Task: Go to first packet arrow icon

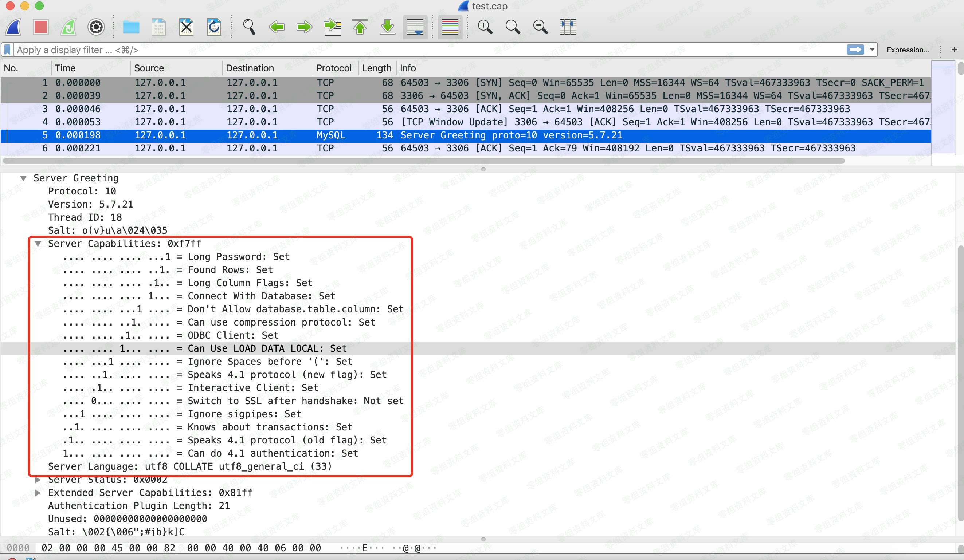Action: [x=360, y=27]
